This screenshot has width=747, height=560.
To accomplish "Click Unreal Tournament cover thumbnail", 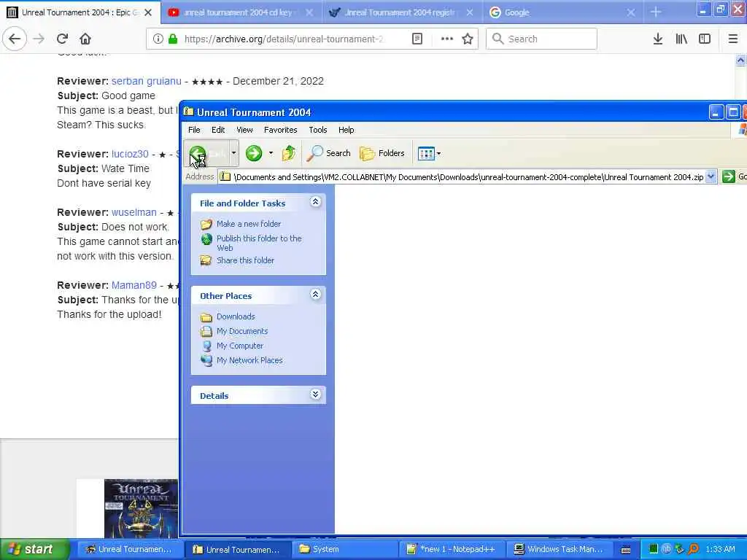I will tap(141, 508).
